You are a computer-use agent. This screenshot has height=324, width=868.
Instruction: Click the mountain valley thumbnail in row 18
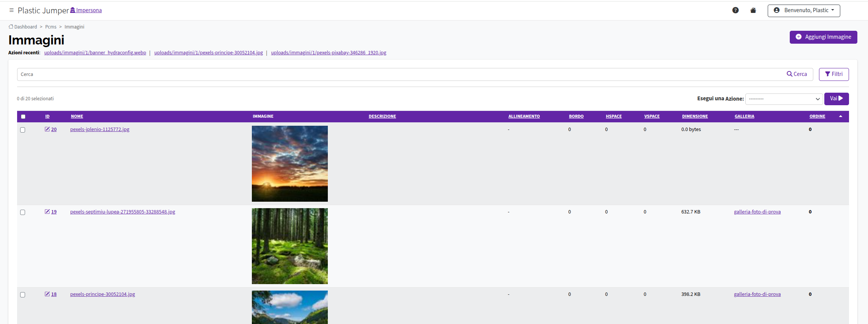tap(290, 307)
